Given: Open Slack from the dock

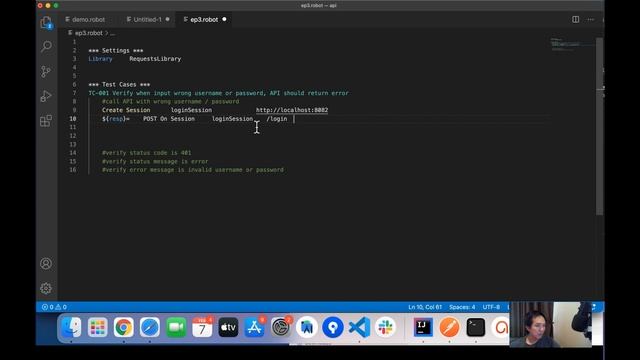Looking at the screenshot, I should click(385, 327).
